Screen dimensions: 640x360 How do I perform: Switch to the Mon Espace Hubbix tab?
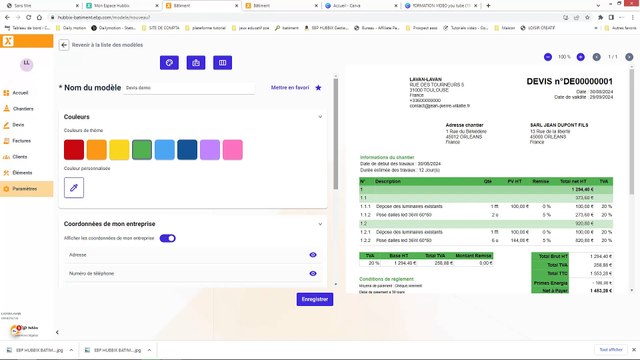click(x=122, y=6)
